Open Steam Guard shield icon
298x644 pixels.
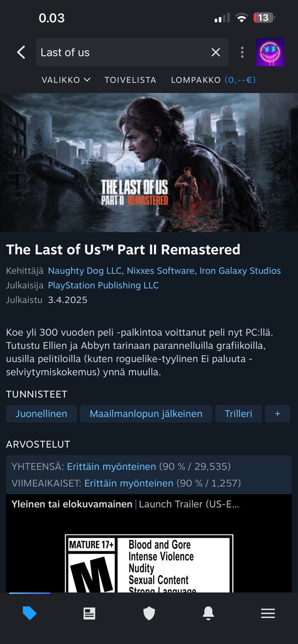tap(149, 613)
